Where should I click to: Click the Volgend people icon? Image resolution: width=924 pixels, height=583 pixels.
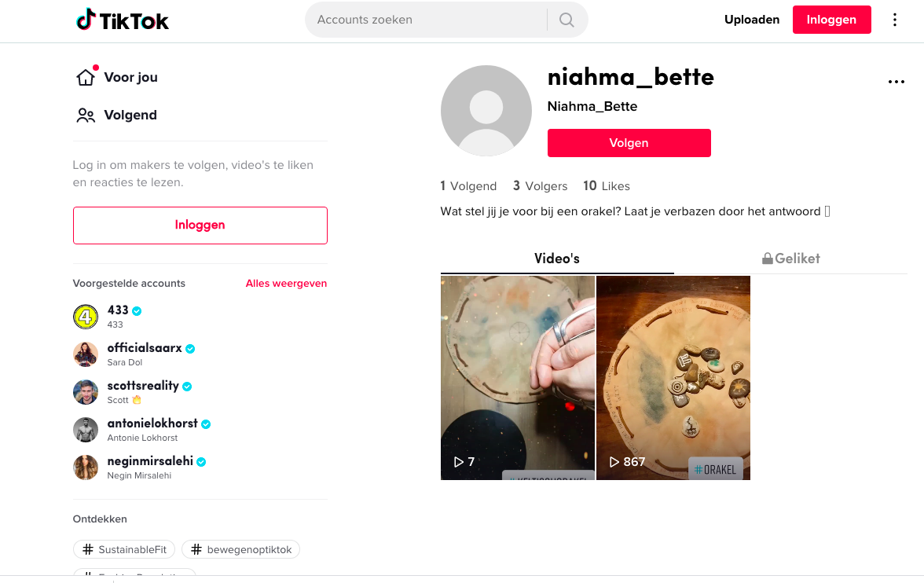pyautogui.click(x=85, y=115)
